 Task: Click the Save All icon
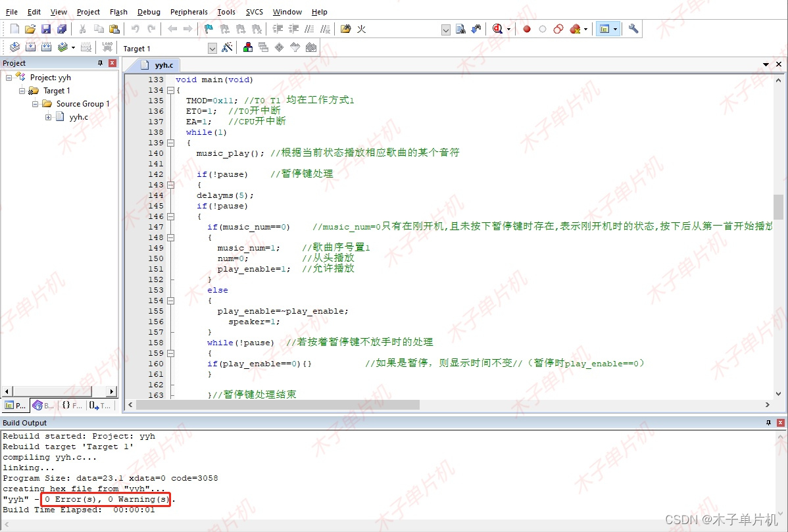(x=61, y=29)
